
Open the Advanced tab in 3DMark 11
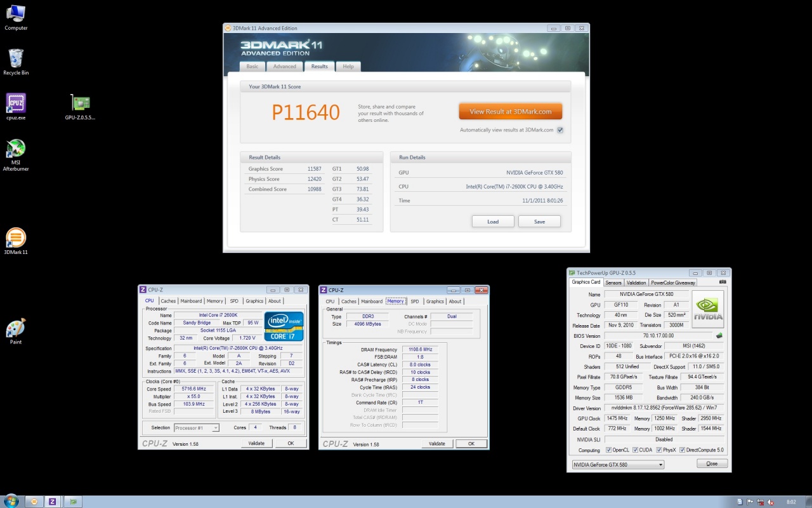[x=284, y=67]
